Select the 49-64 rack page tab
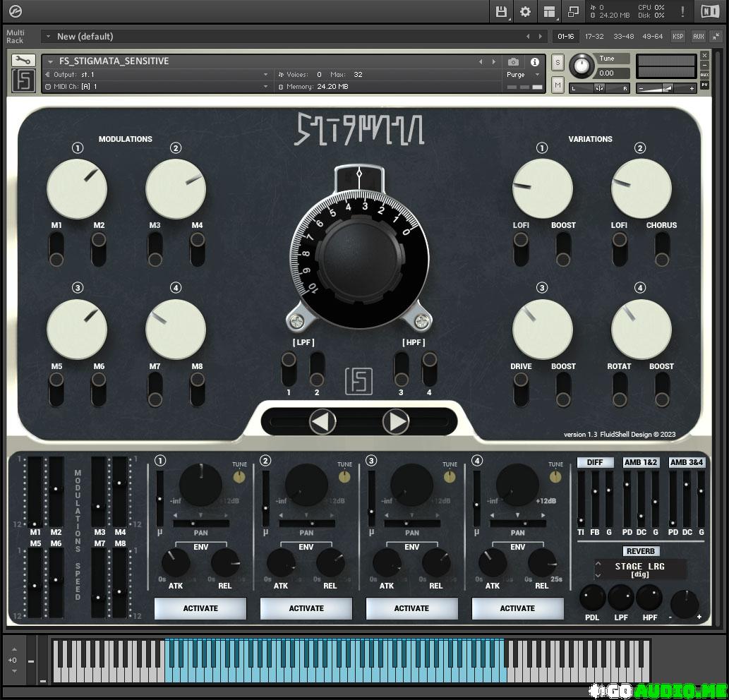 click(652, 36)
